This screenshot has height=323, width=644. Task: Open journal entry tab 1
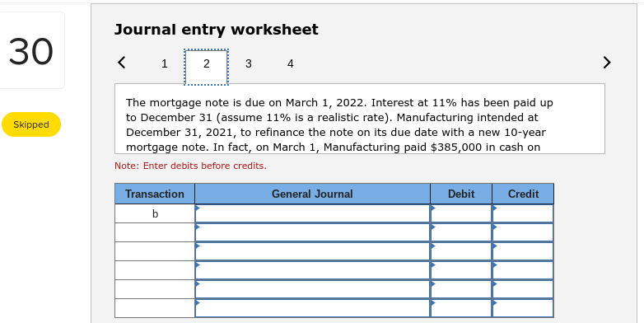click(x=164, y=63)
